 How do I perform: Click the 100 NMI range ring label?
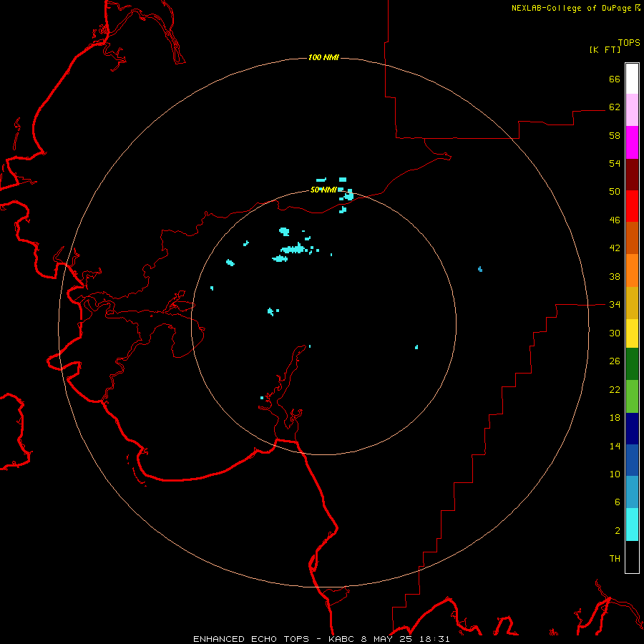pyautogui.click(x=323, y=57)
